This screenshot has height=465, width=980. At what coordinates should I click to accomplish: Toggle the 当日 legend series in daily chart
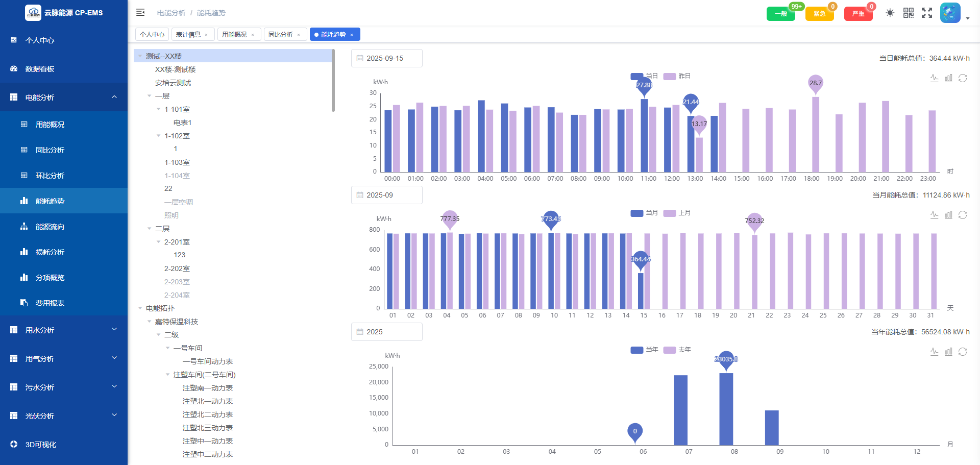tap(644, 76)
